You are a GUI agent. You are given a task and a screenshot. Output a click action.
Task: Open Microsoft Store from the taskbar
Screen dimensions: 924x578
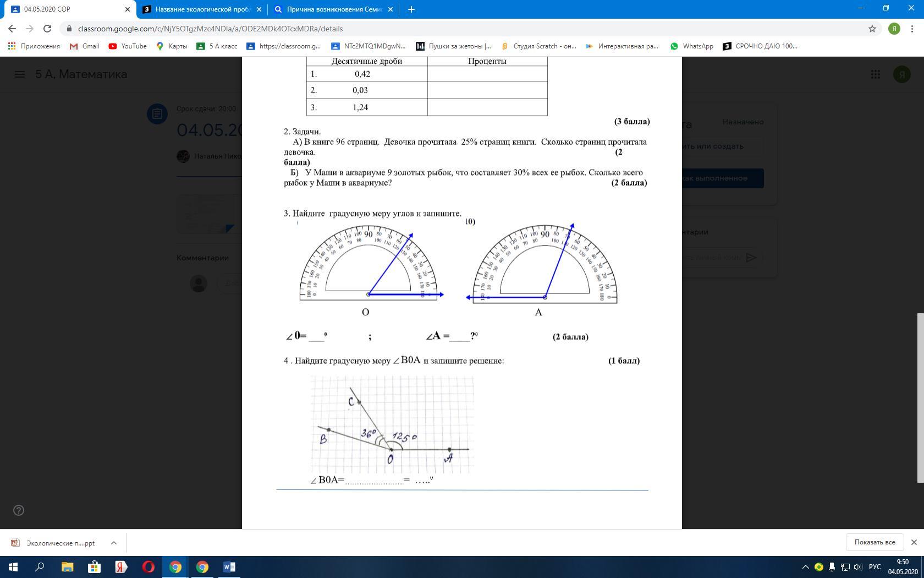(x=94, y=567)
